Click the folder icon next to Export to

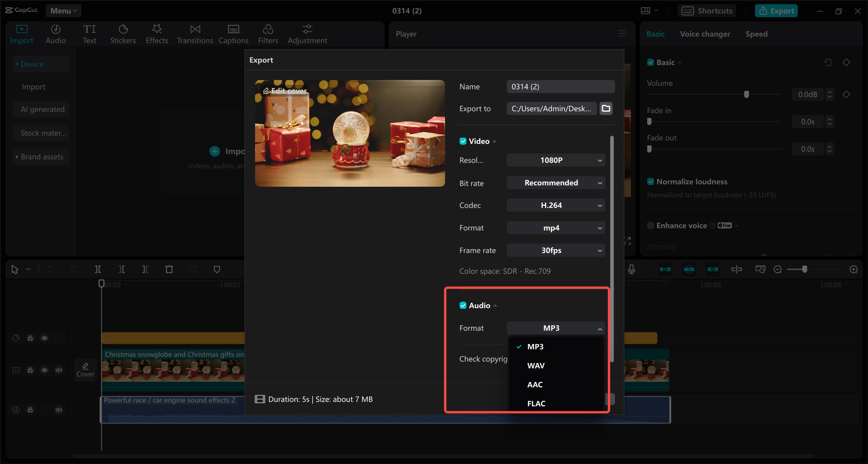click(x=605, y=108)
